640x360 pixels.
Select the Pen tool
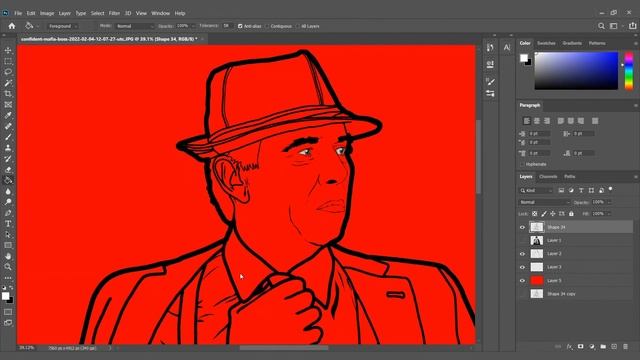pyautogui.click(x=8, y=213)
